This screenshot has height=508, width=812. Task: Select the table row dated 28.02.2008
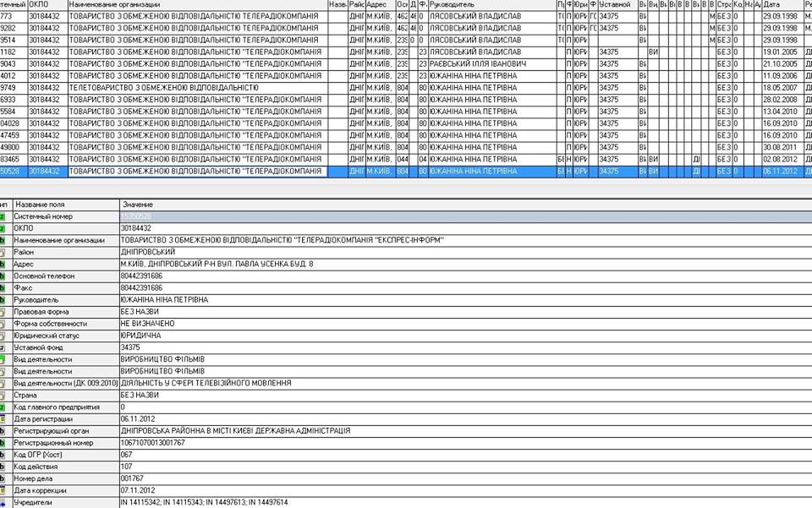pos(406,100)
